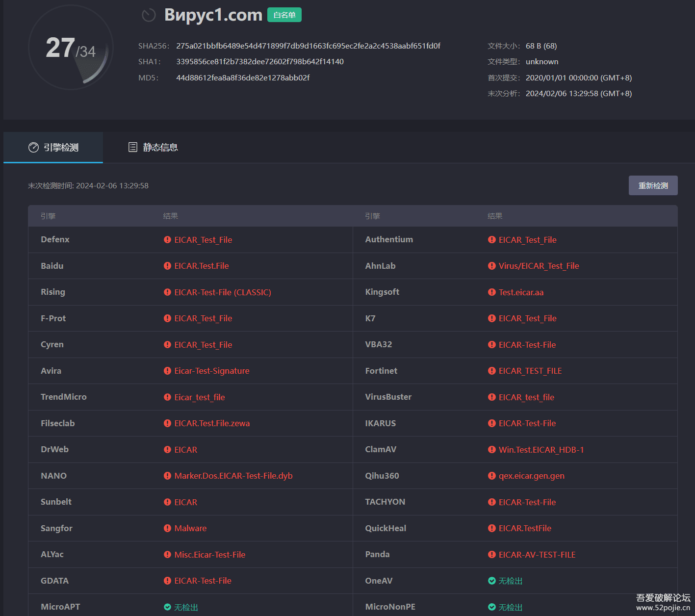Click the alert icon in the Authentium row
Screen dimensions: 695x616
pos(492,240)
